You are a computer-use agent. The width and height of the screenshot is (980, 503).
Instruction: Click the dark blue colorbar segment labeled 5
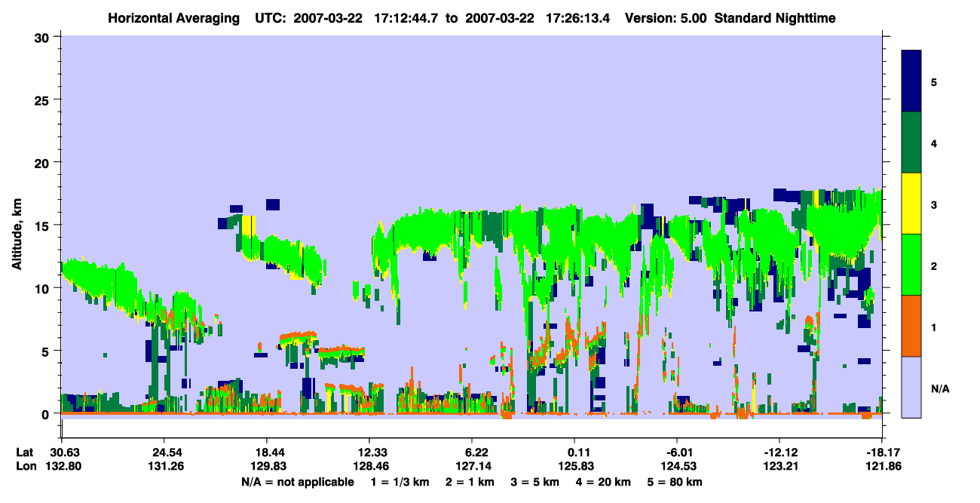(x=911, y=81)
